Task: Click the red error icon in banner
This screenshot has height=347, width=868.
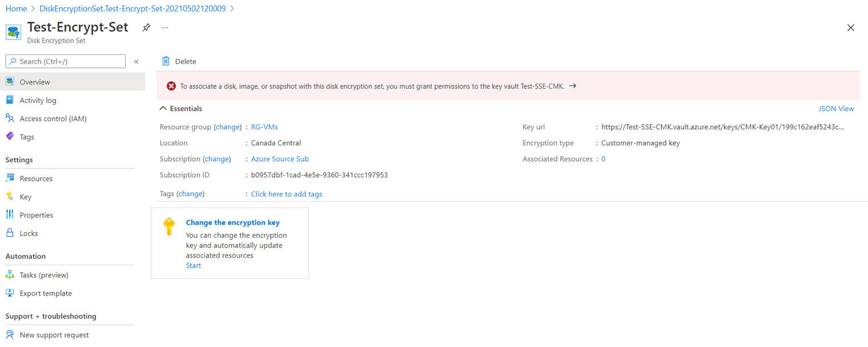Action: tap(171, 86)
